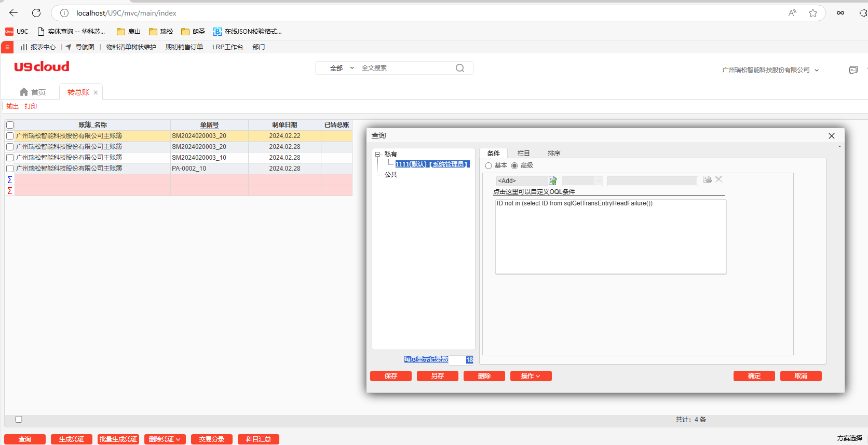The image size is (868, 445).
Task: Click the 确定 button in query dialog
Action: 754,376
